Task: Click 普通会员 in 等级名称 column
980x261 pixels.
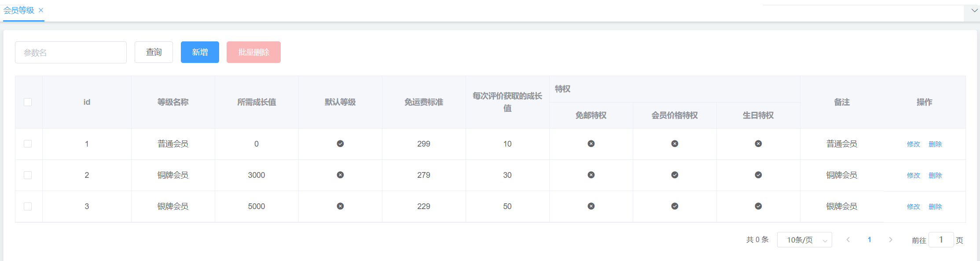Action: click(x=173, y=144)
